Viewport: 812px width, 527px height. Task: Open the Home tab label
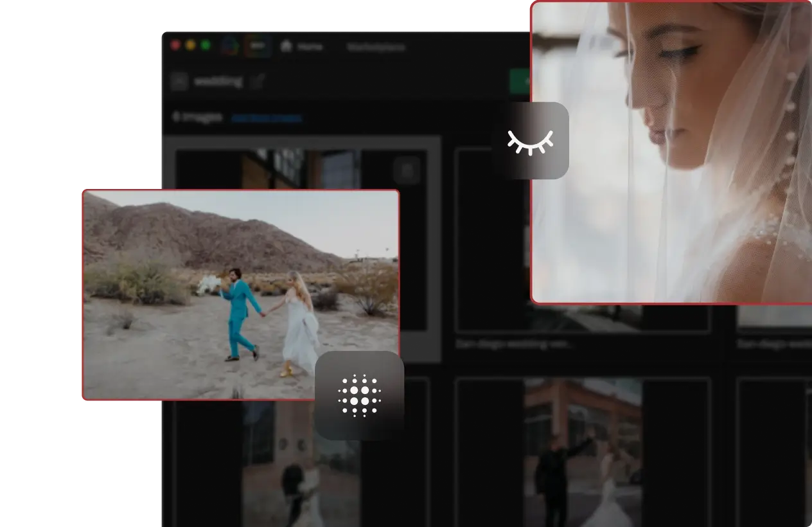310,47
